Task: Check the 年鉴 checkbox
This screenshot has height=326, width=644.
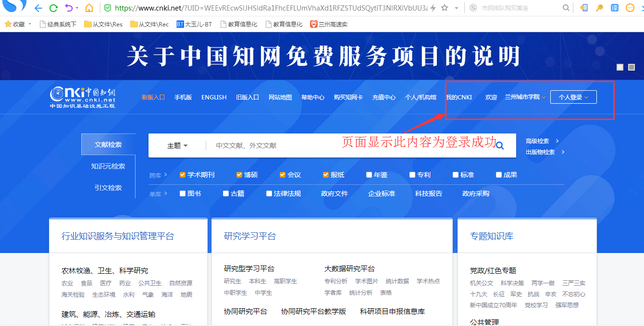Action: point(369,175)
